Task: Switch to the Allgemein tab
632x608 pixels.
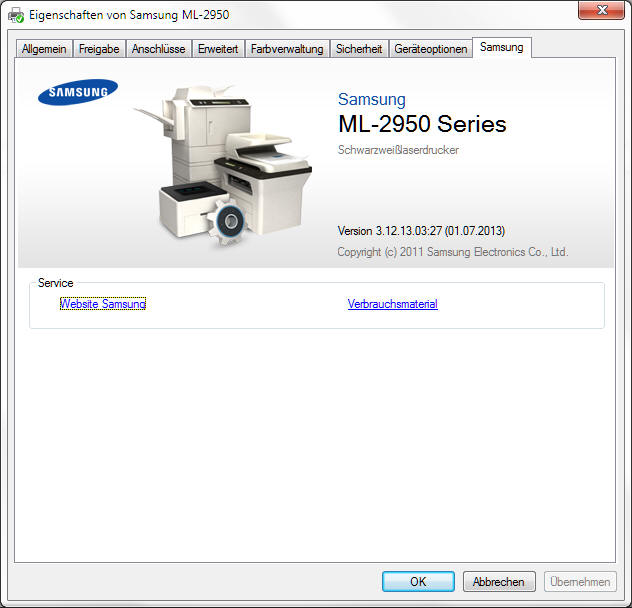Action: (44, 49)
